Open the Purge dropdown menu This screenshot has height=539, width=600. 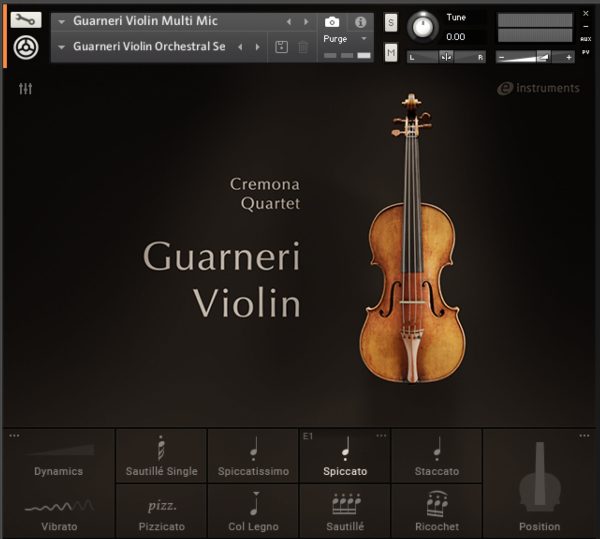point(346,38)
